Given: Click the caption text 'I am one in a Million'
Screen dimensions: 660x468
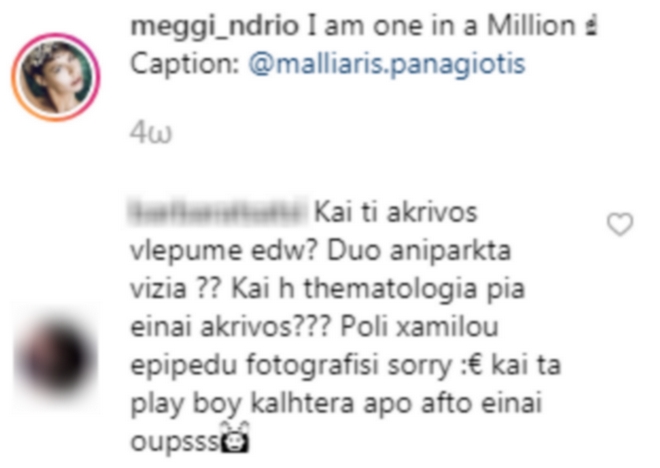Looking at the screenshot, I should coord(441,26).
